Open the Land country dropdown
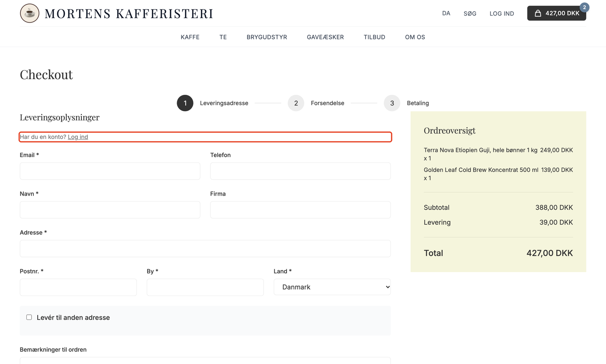606x364 pixels. point(332,287)
